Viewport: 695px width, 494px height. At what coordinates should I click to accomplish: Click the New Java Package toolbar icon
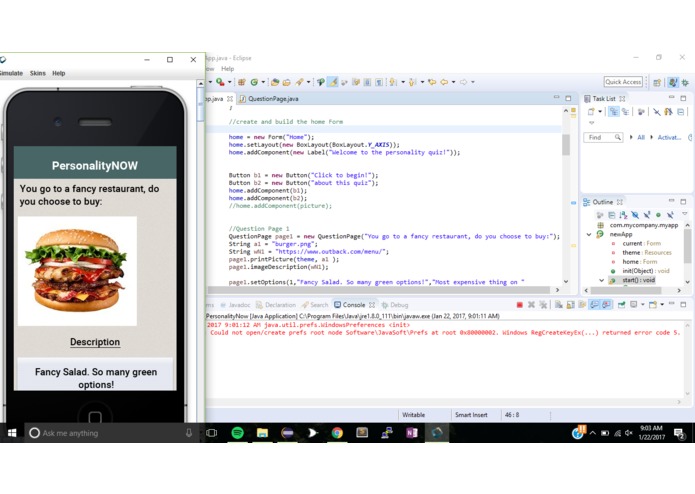pos(242,82)
